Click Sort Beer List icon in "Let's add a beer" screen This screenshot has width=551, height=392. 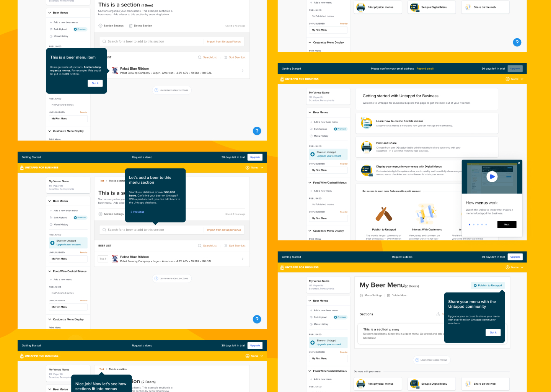(x=226, y=246)
